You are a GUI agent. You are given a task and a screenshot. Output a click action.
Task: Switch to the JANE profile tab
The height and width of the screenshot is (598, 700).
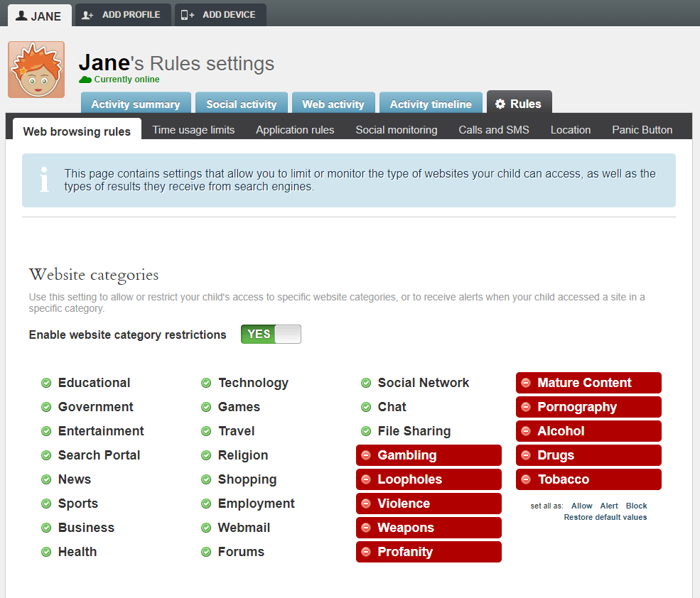[39, 16]
